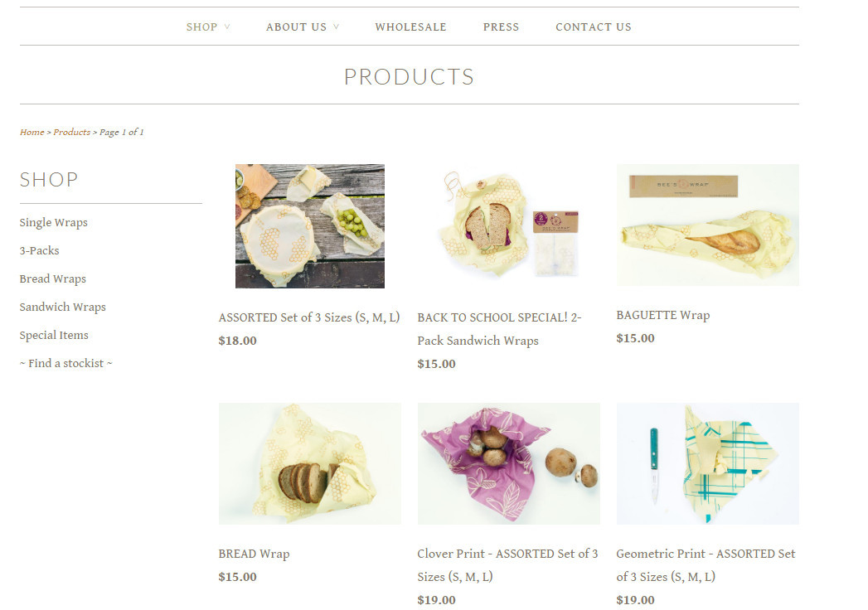Image resolution: width=868 pixels, height=610 pixels.
Task: Open the purple Clover Print wrap image
Action: point(509,464)
